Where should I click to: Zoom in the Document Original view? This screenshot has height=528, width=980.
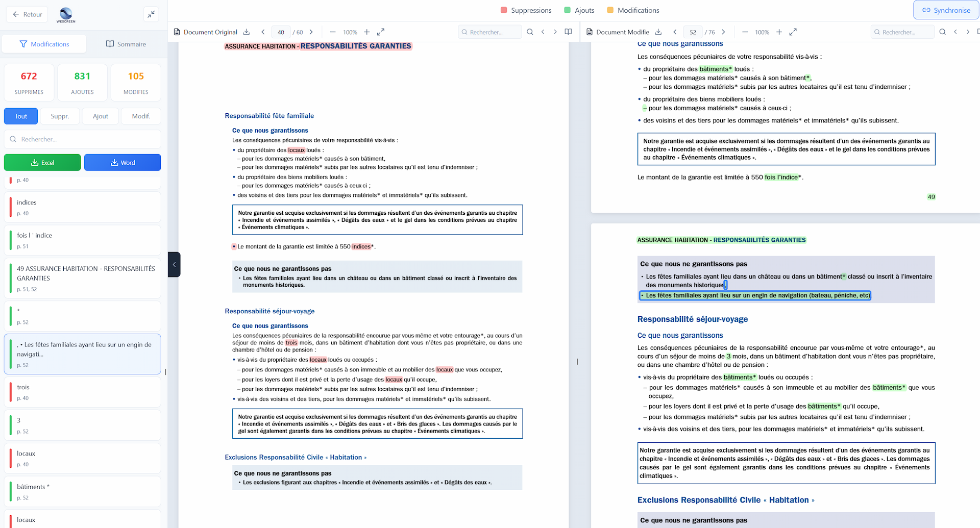tap(366, 32)
